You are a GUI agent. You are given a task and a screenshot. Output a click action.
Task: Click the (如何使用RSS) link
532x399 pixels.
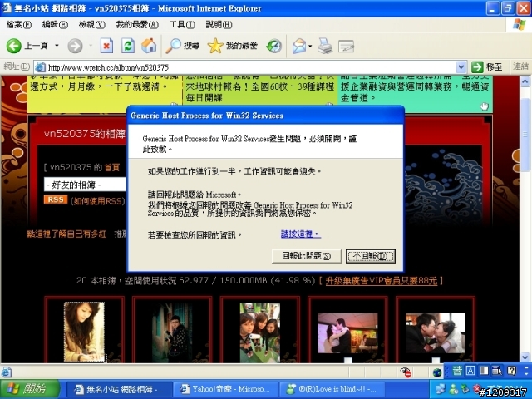point(98,201)
